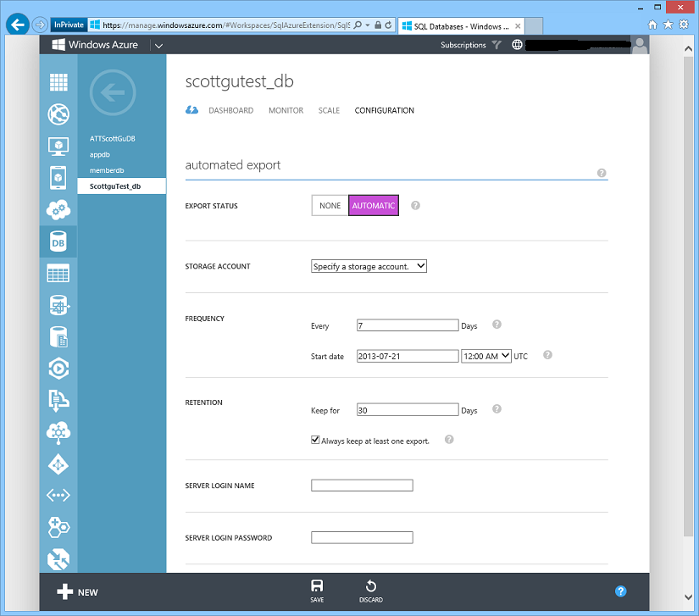Open the 12:00 AM start time dropdown

[486, 356]
